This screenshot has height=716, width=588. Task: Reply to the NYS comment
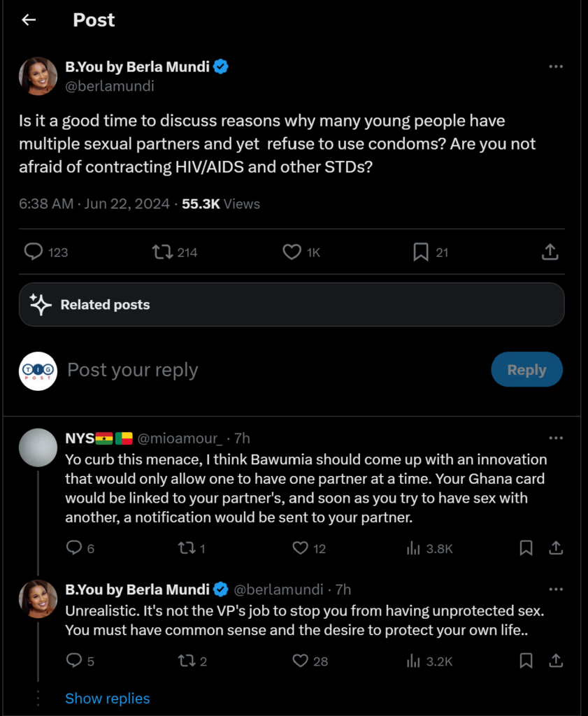coord(74,548)
